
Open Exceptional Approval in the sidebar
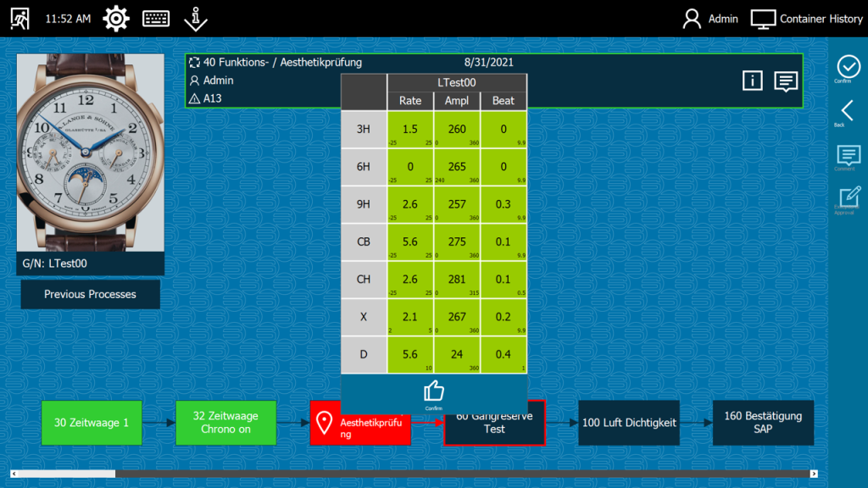coord(848,198)
